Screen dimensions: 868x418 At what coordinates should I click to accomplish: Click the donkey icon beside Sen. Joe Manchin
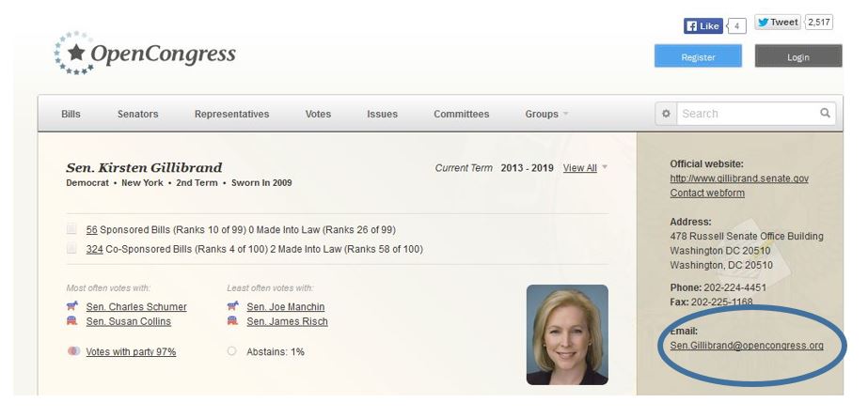[x=233, y=306]
